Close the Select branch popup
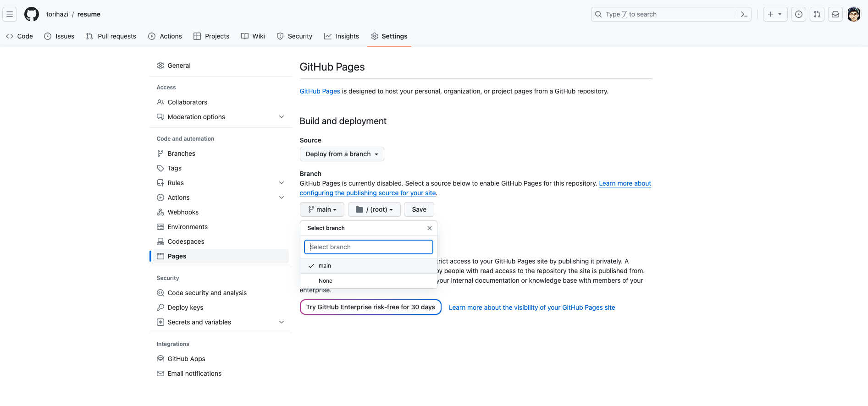 pyautogui.click(x=430, y=228)
